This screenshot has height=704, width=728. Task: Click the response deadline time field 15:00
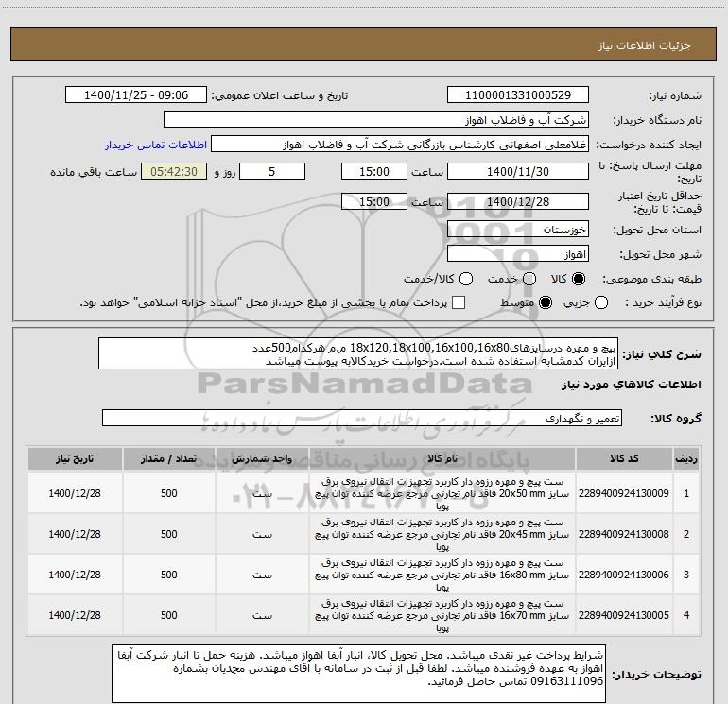[374, 171]
